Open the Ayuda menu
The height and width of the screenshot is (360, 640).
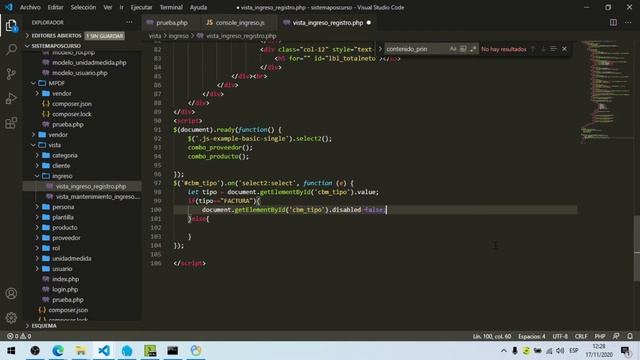coord(198,7)
